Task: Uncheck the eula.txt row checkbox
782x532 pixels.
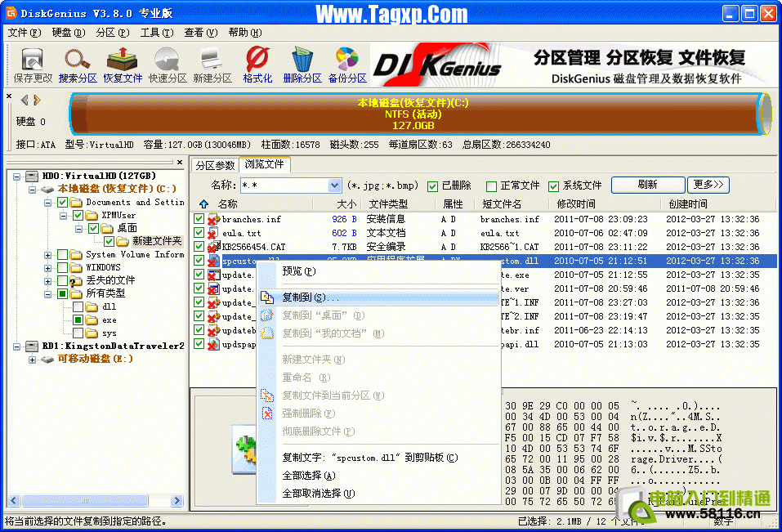Action: pos(199,233)
